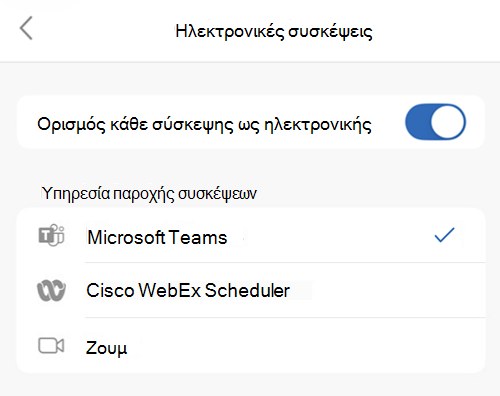
Task: Click the blue checkmark beside Microsoft Teams
Action: (445, 235)
